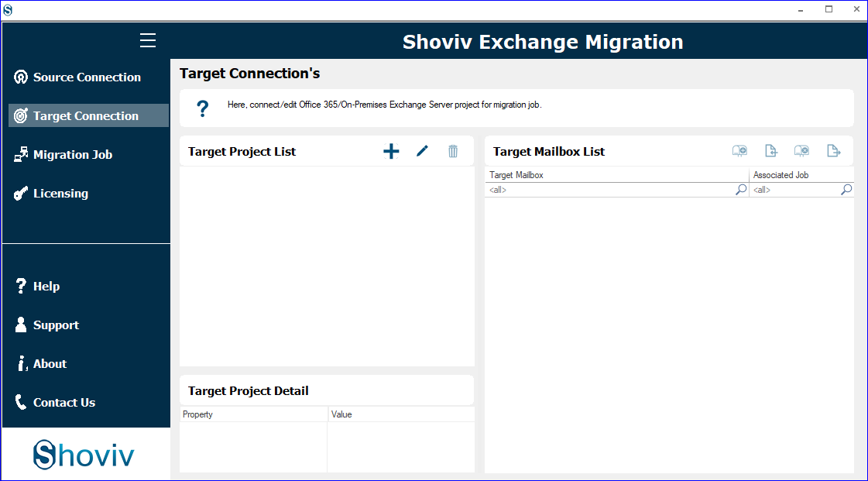Delete a target project using the trash icon
This screenshot has width=868, height=481.
tap(453, 151)
